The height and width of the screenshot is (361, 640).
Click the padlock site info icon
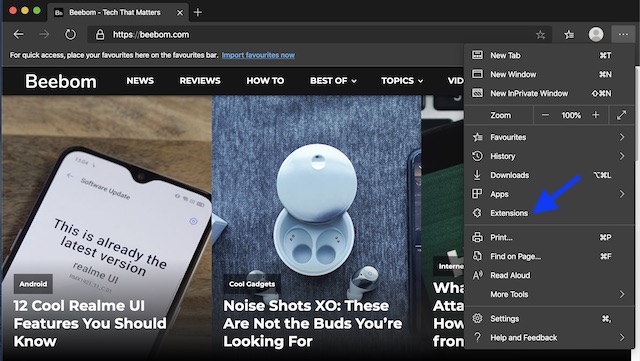click(100, 35)
